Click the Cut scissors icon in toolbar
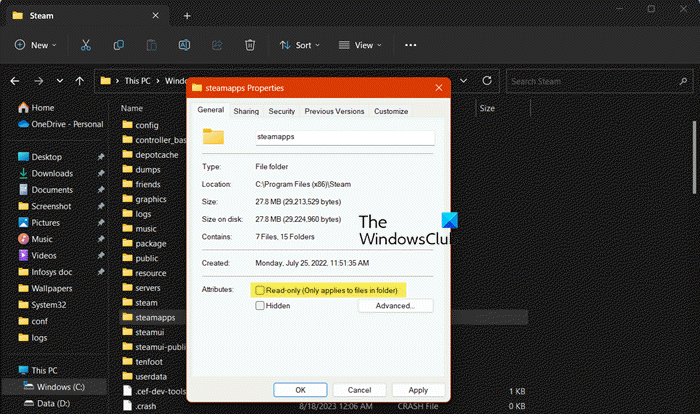Image resolution: width=700 pixels, height=414 pixels. [x=86, y=45]
